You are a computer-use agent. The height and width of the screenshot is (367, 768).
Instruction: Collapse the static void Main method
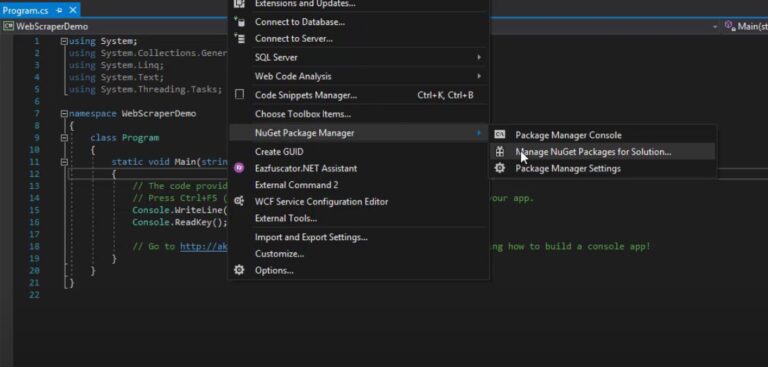point(64,162)
